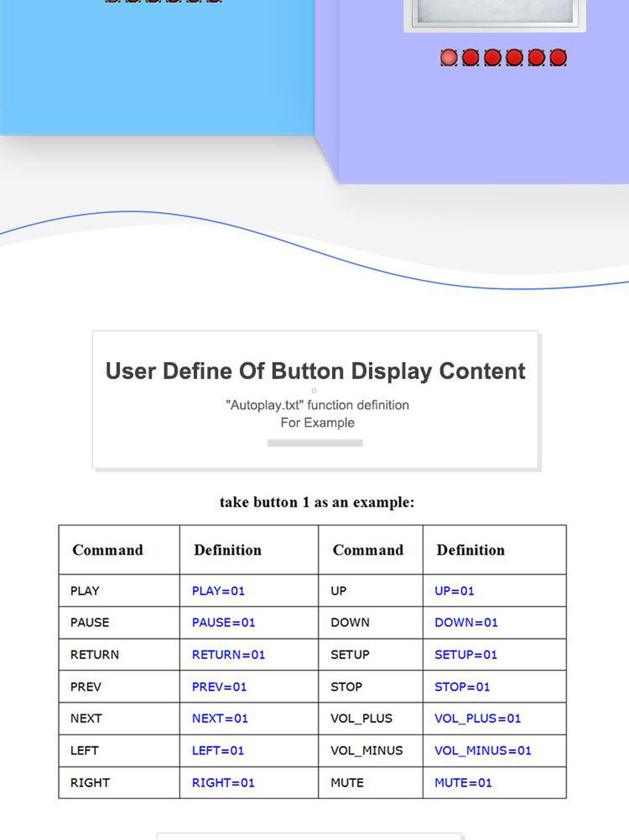
Task: Click the leftmost red round button
Action: [x=448, y=58]
